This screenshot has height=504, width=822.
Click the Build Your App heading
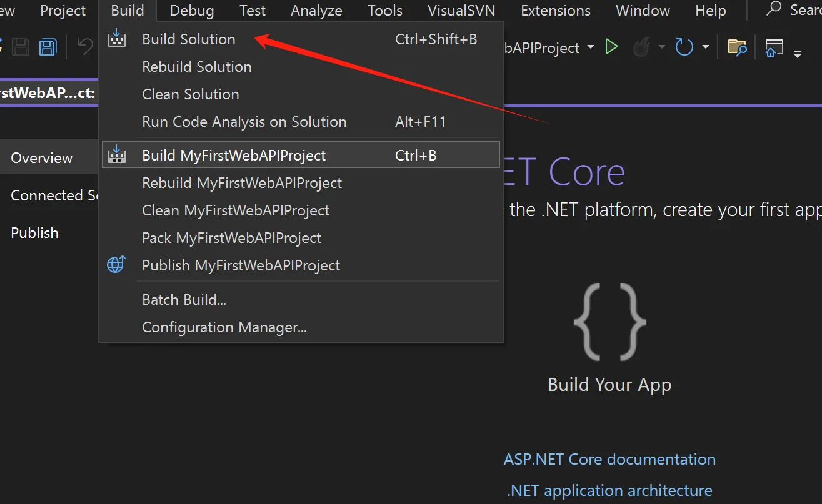tap(609, 384)
